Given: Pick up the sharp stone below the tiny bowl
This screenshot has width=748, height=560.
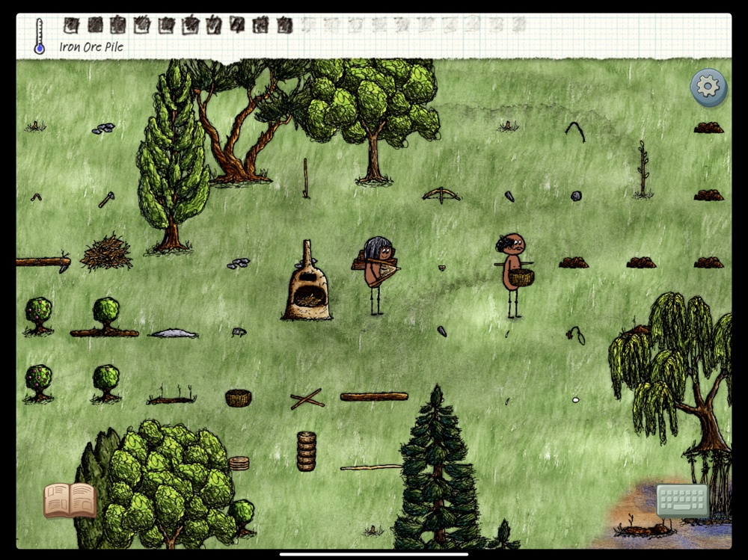Looking at the screenshot, I should [442, 331].
